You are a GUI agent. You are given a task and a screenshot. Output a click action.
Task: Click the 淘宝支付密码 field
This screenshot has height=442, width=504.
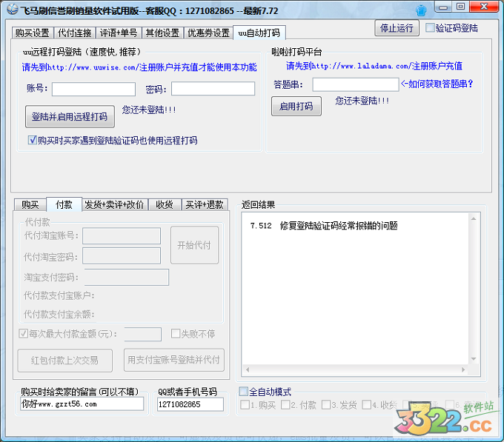(x=127, y=278)
